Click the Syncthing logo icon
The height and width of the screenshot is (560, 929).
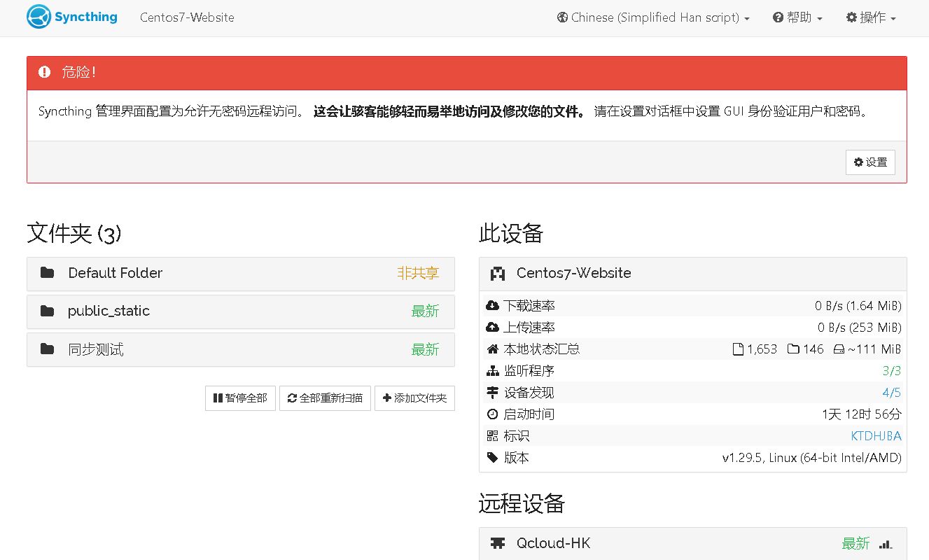(39, 17)
